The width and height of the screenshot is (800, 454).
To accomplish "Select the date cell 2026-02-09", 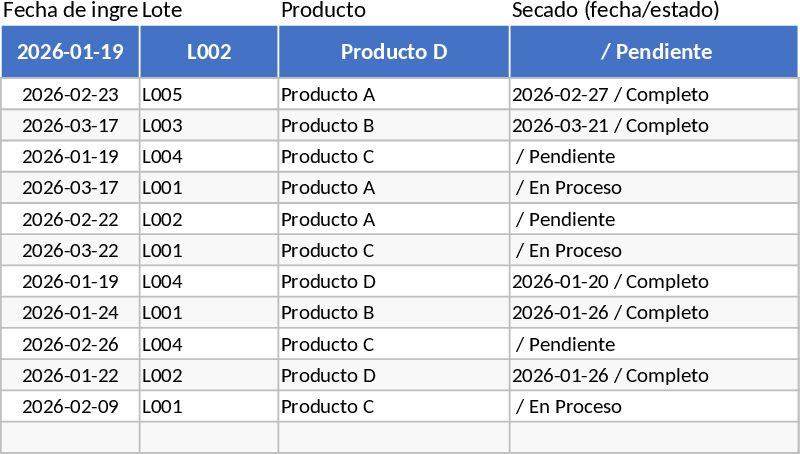I will pyautogui.click(x=70, y=407).
